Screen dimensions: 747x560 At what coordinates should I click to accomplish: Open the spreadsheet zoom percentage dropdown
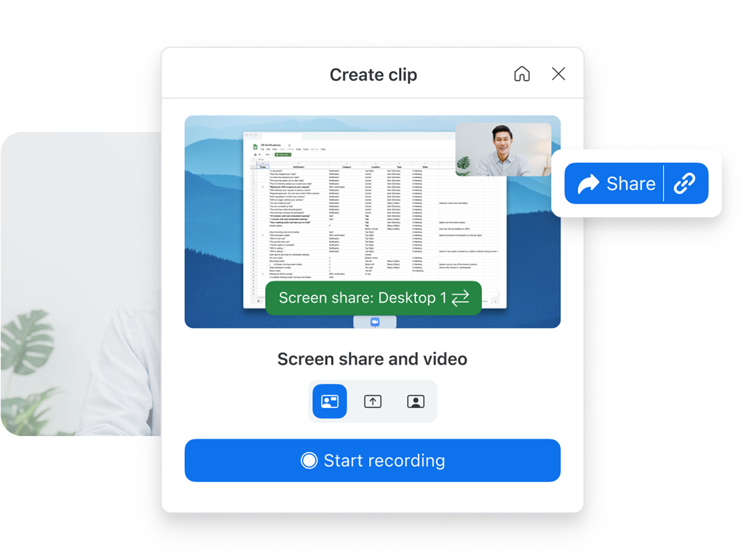pos(268,155)
